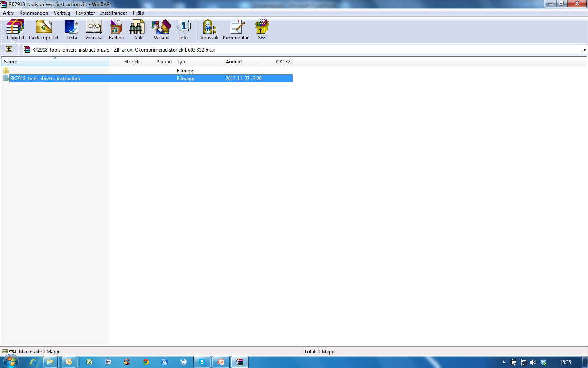Open Chrome from the taskbar

coord(146,362)
